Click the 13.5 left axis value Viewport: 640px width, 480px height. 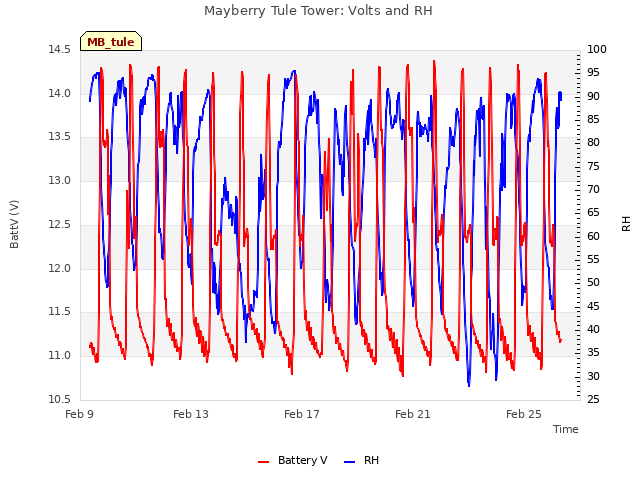pos(59,137)
